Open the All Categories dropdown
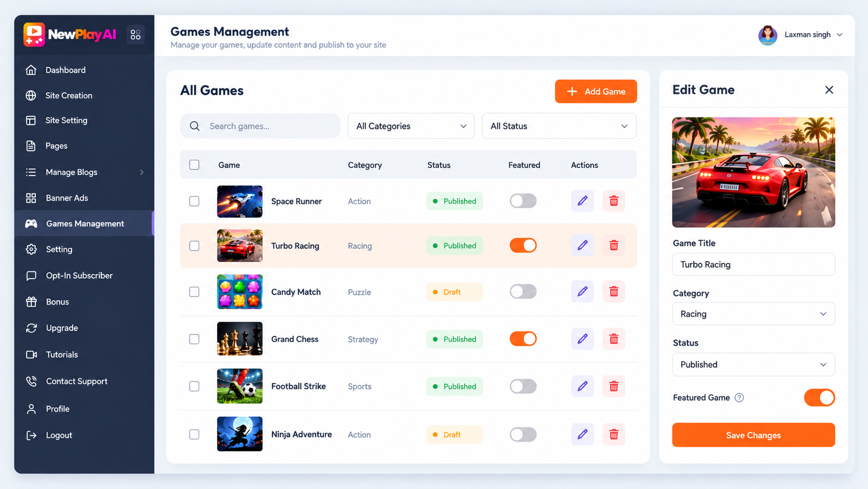Image resolution: width=868 pixels, height=489 pixels. (411, 126)
